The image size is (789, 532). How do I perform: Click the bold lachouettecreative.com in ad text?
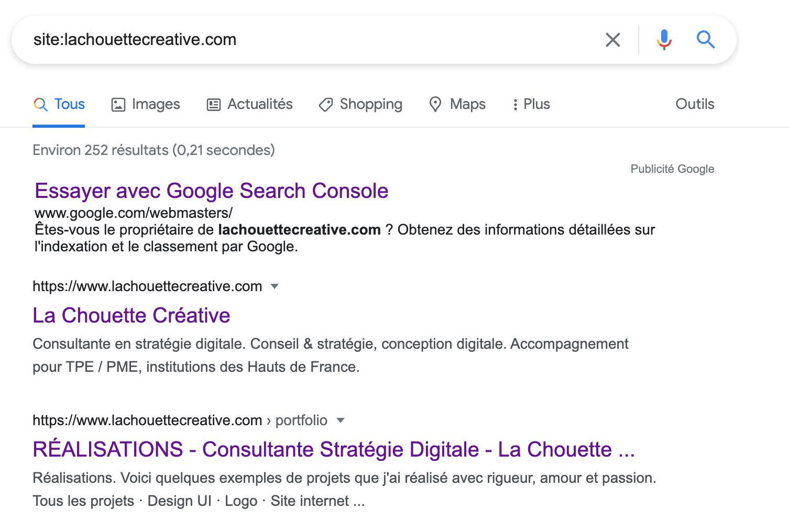(299, 230)
